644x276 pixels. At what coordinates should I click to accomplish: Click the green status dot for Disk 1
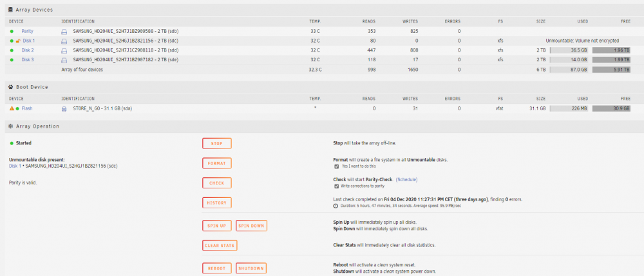pyautogui.click(x=12, y=41)
